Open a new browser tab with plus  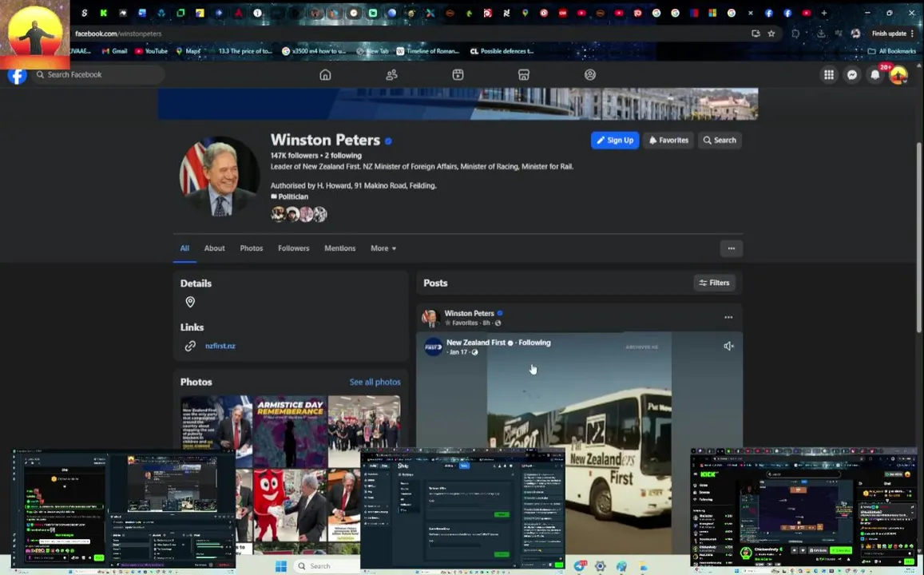click(824, 13)
